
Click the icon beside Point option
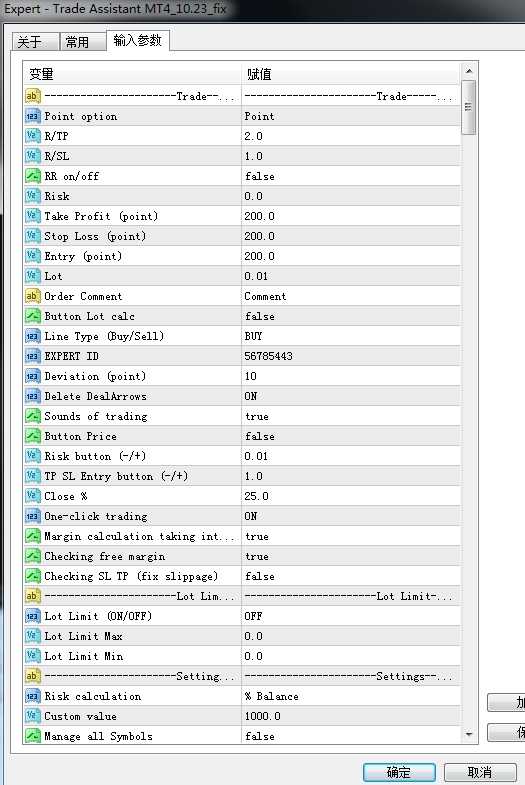(x=33, y=116)
